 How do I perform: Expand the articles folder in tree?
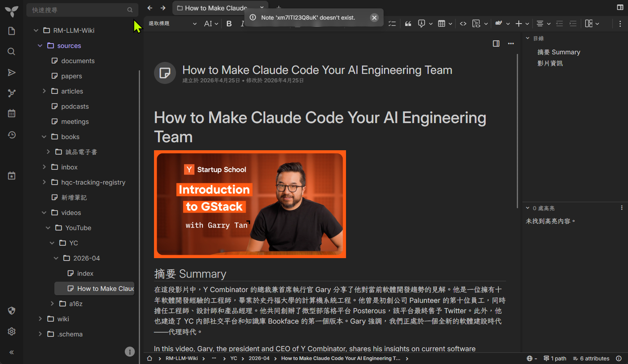point(44,91)
